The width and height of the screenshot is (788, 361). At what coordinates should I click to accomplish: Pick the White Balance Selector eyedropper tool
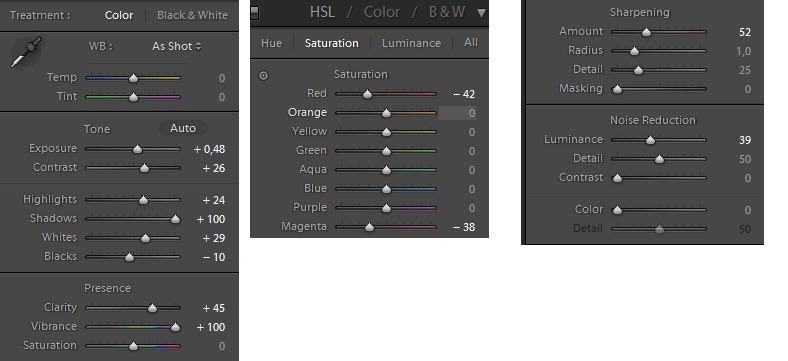tap(26, 52)
